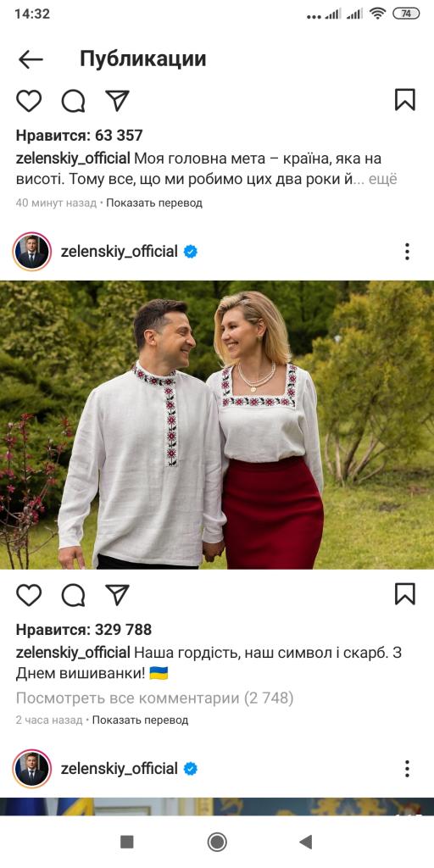This screenshot has width=434, height=868.
Task: Tap the Android home circle button
Action: pyautogui.click(x=217, y=842)
